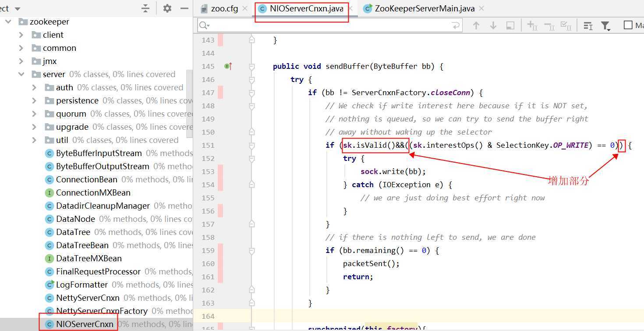This screenshot has height=331, width=644.
Task: Click multiple lines toggle icon
Action: (588, 26)
